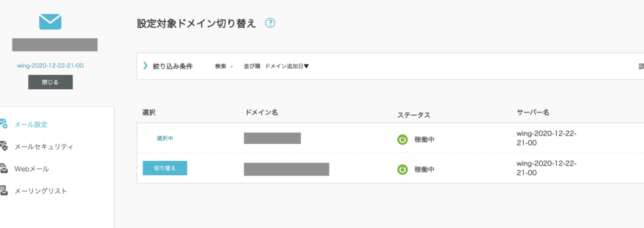Click green power status icon in first row
The height and width of the screenshot is (228, 644).
402,140
